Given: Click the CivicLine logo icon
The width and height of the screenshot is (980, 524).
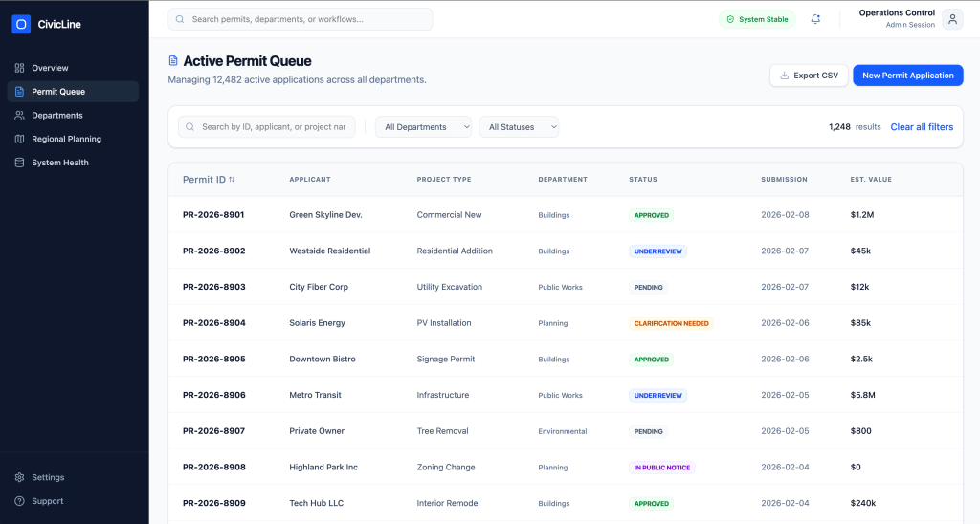Looking at the screenshot, I should (21, 25).
